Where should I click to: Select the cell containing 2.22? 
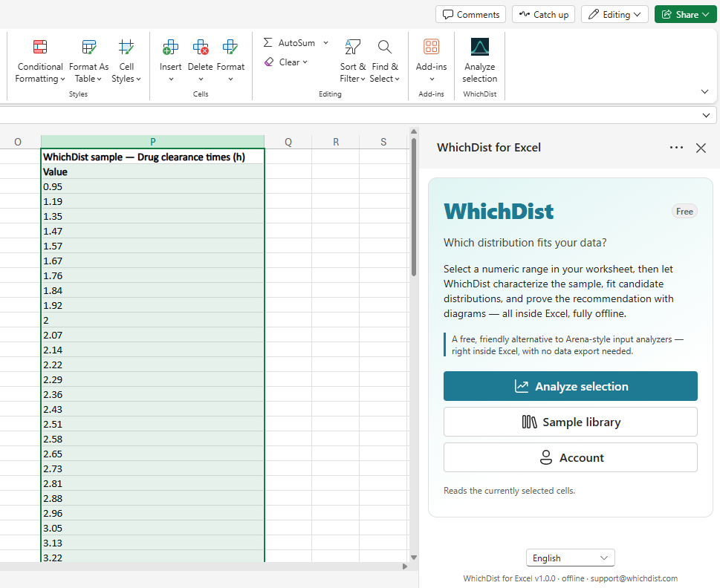(x=152, y=365)
